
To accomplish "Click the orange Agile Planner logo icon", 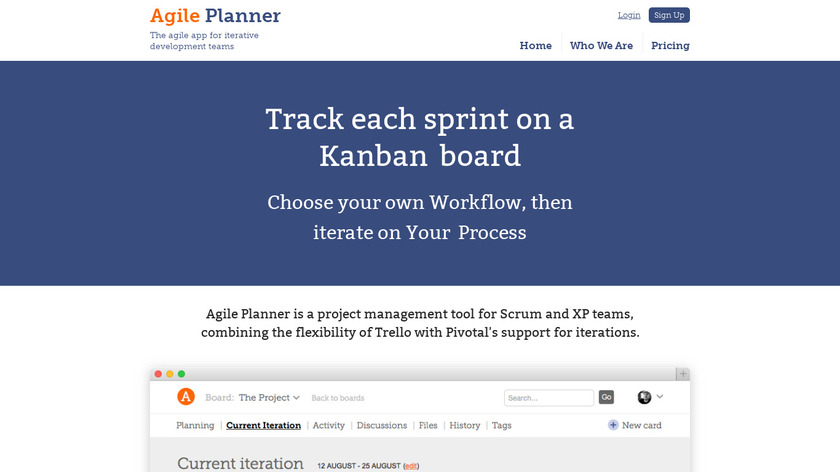I will 185,397.
